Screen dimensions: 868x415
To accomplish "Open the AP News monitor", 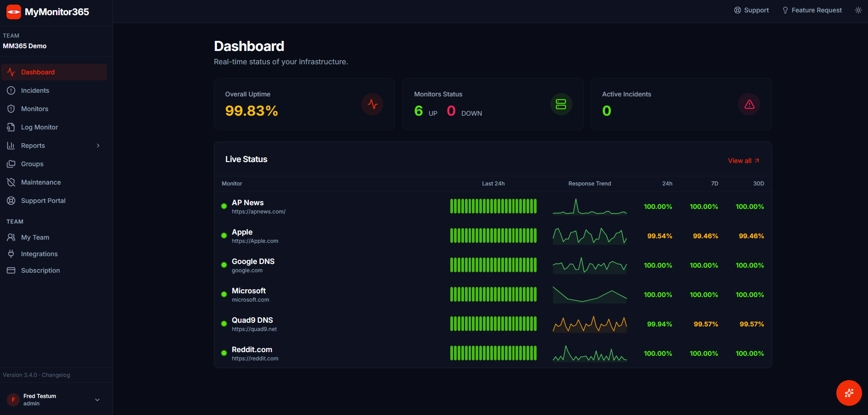I will click(493, 206).
